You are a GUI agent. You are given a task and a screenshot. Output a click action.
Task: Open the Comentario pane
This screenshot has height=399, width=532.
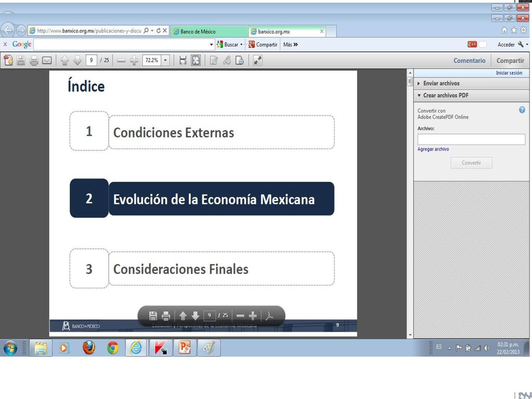[469, 60]
